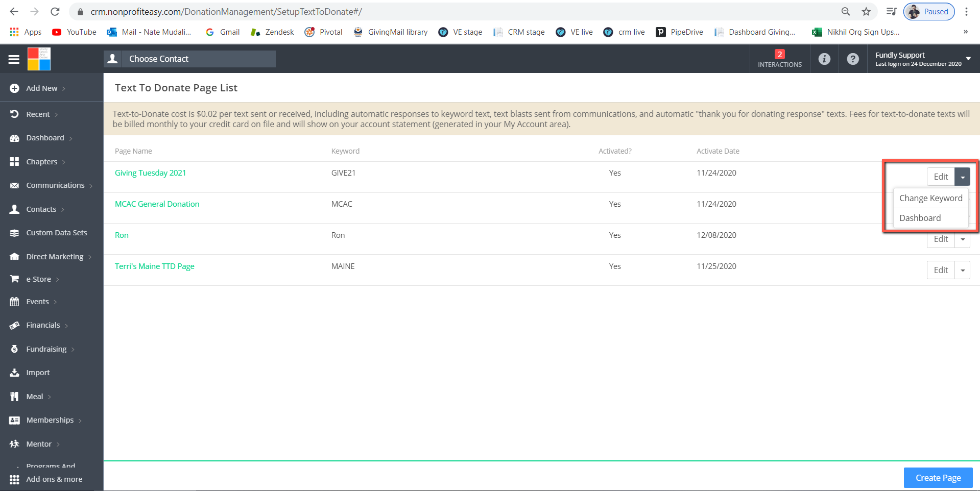Bookmark this page with the star icon
Viewport: 980px width, 491px height.
pos(866,11)
